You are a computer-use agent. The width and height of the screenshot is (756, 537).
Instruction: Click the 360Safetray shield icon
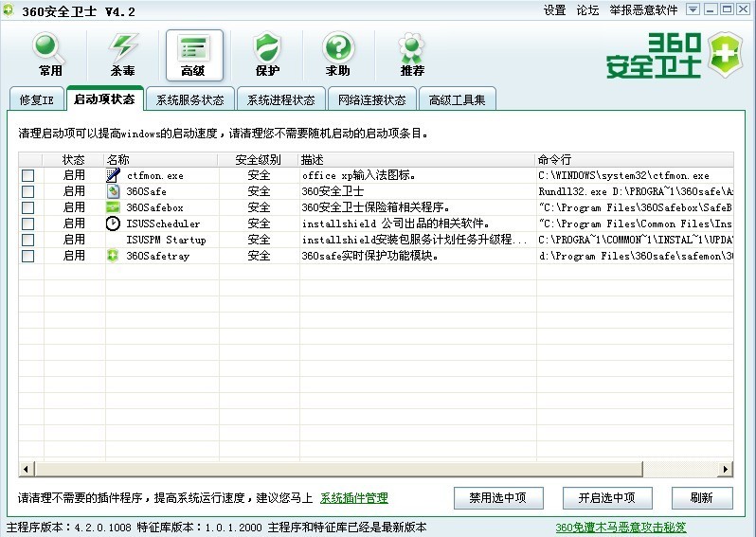click(x=113, y=256)
